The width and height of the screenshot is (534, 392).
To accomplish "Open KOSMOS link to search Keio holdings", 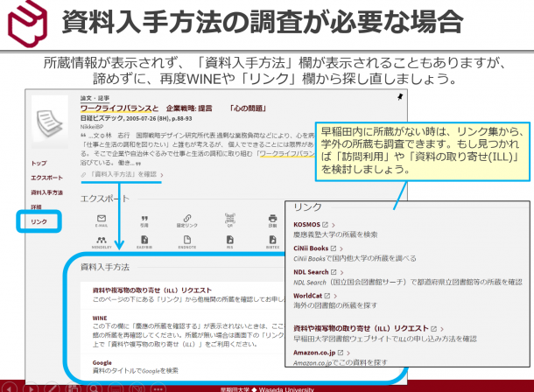I will (306, 225).
